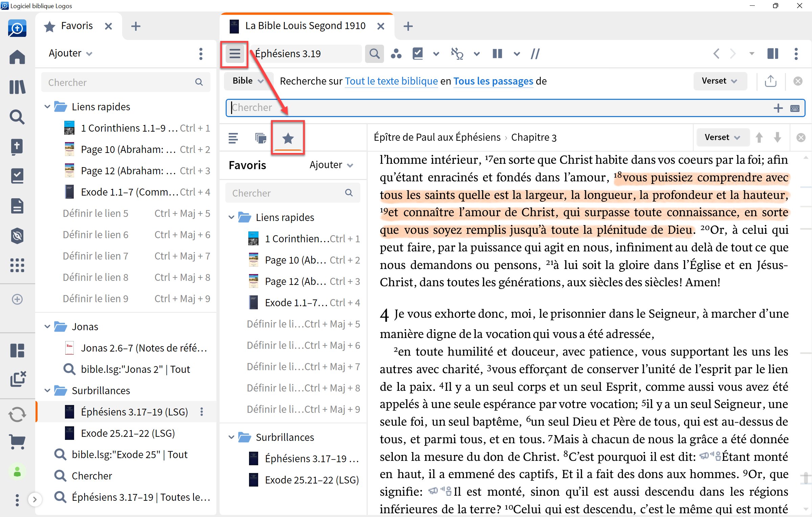Click the Tout le texte biblique link
Viewport: 812px width, 517px height.
tap(391, 81)
